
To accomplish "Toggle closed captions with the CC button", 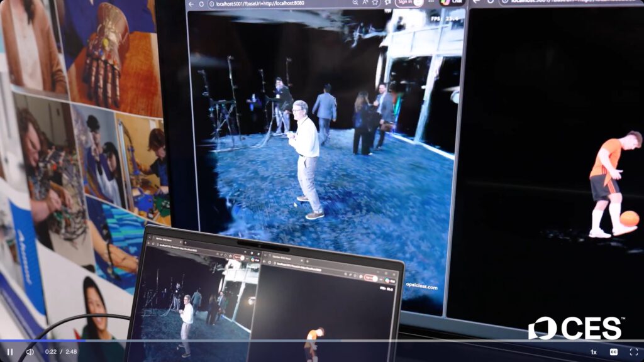I will click(614, 352).
